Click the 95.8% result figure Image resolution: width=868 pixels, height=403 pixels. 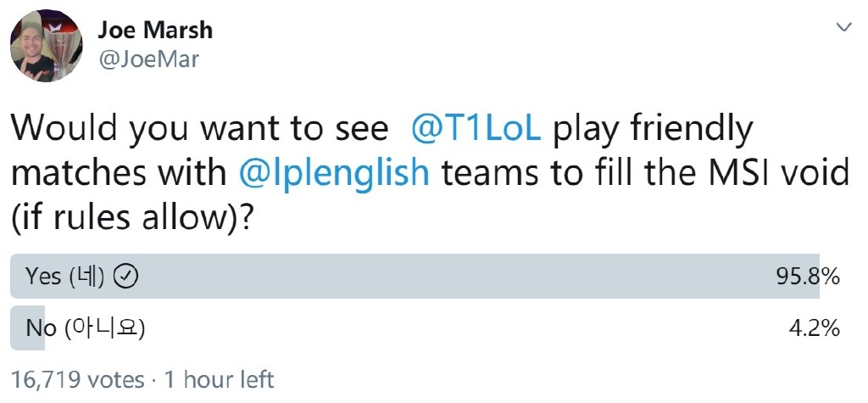[809, 277]
